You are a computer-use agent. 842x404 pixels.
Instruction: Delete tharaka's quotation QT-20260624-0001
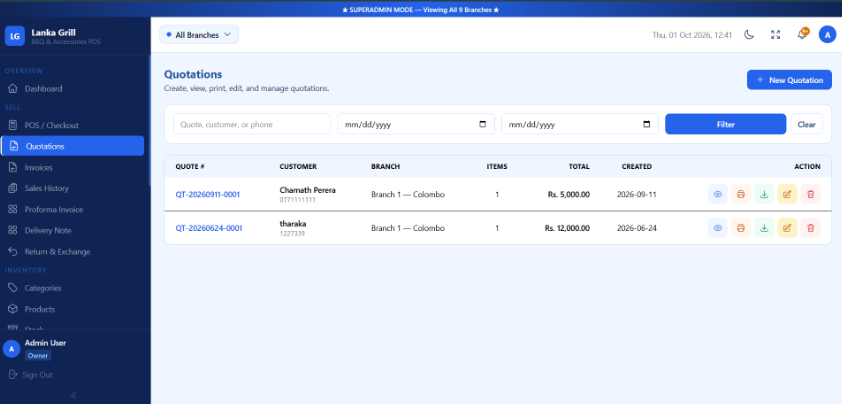click(x=810, y=228)
